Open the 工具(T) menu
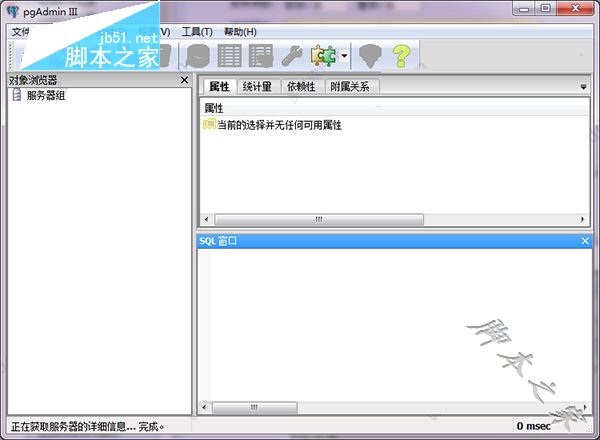Screen dimensions: 600x440 (197, 32)
